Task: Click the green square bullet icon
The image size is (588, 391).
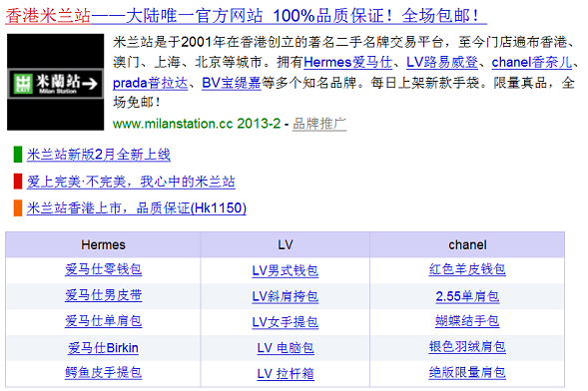Action: tap(18, 155)
